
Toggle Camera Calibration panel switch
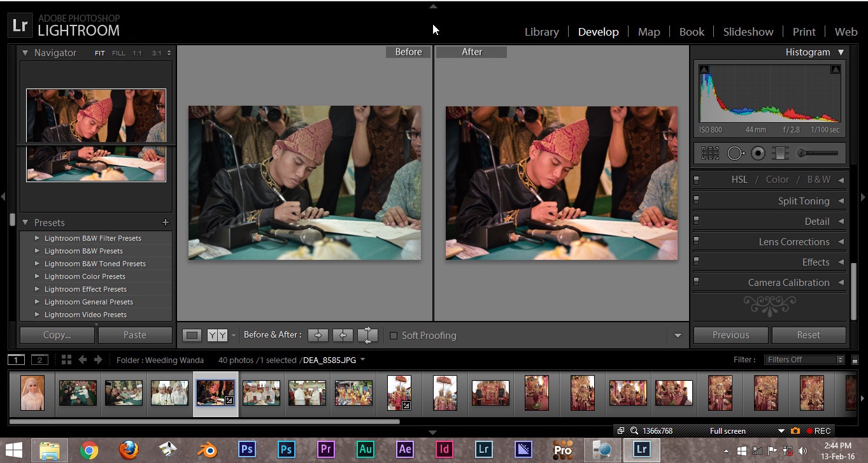pos(696,282)
